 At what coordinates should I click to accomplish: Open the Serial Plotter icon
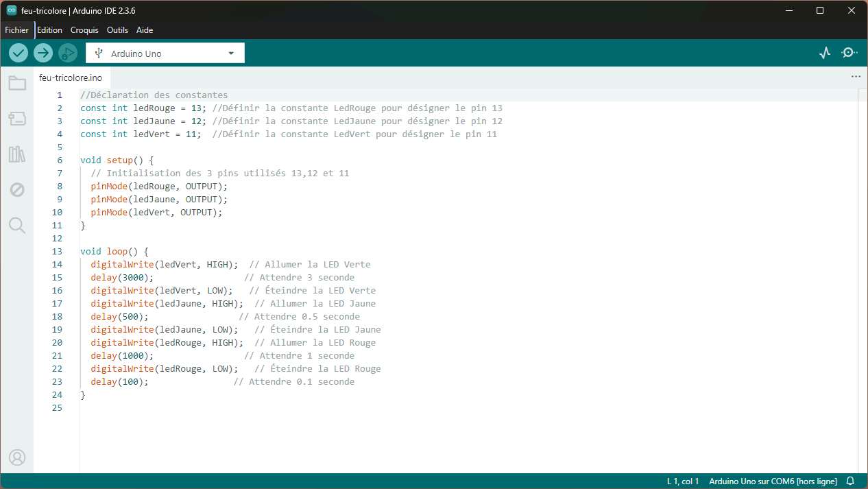(x=825, y=53)
